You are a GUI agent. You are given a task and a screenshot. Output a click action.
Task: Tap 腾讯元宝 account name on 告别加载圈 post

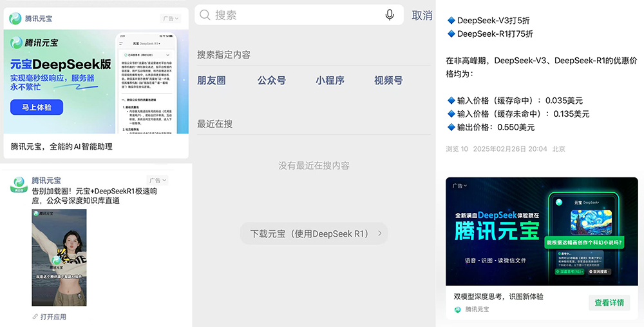[46, 180]
